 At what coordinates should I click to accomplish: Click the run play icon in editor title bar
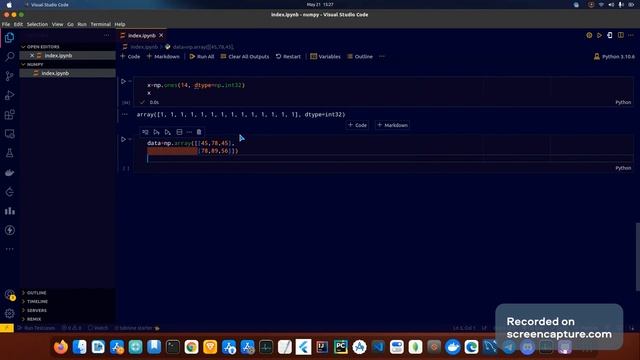point(599,36)
